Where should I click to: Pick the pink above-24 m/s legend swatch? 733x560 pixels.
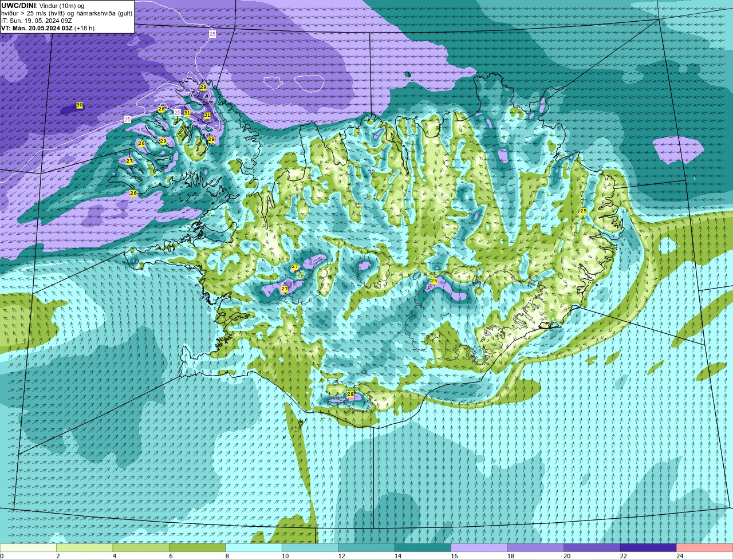705,547
